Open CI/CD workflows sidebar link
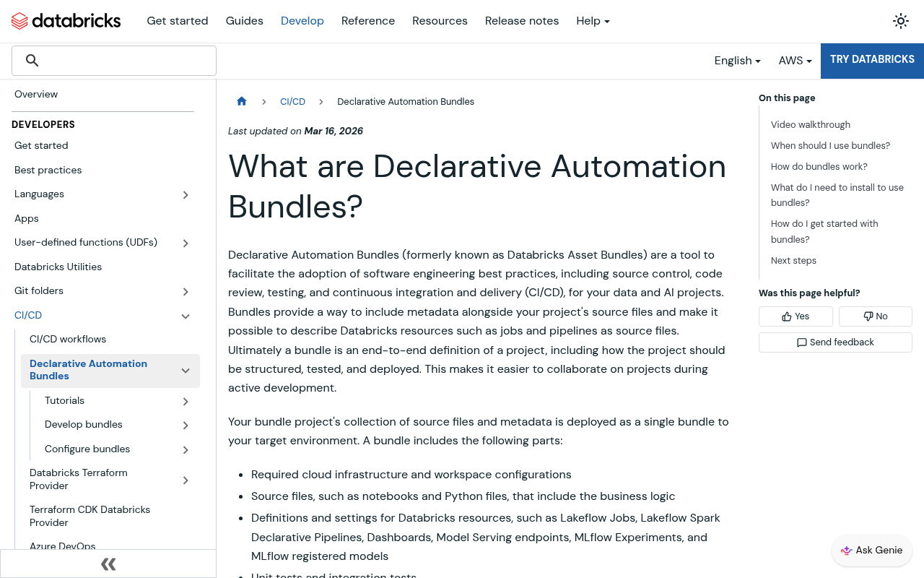This screenshot has height=578, width=924. 68,339
